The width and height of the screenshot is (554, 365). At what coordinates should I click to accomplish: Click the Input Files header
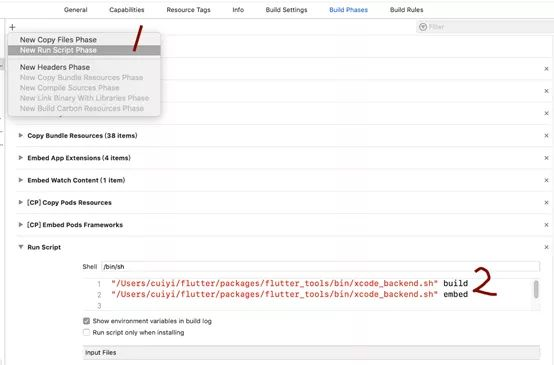tap(311, 352)
